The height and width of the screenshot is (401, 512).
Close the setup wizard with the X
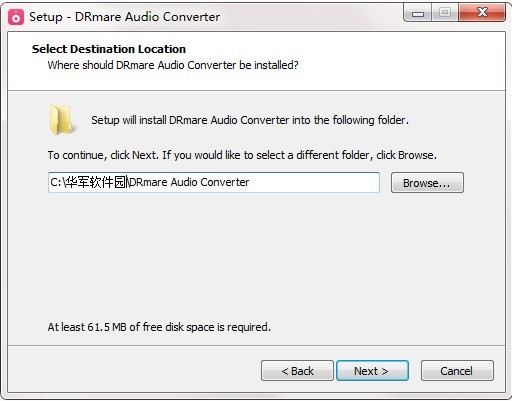(482, 13)
